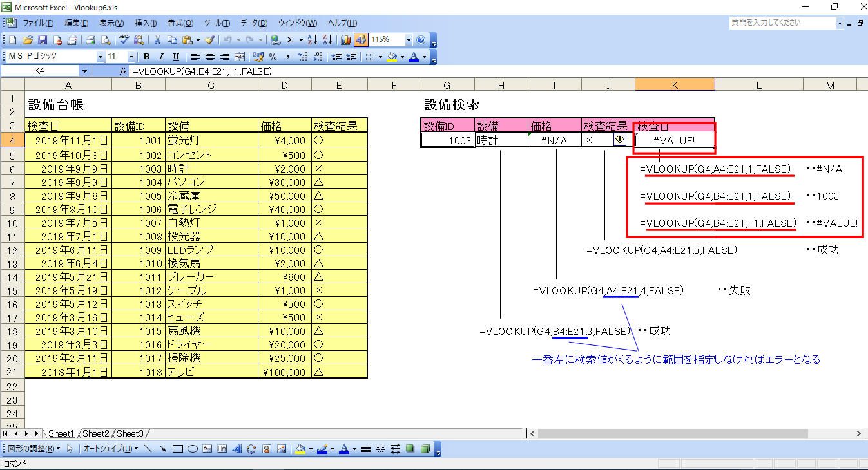Switch to the Sheet2 tab
The width and height of the screenshot is (868, 470).
(95, 433)
